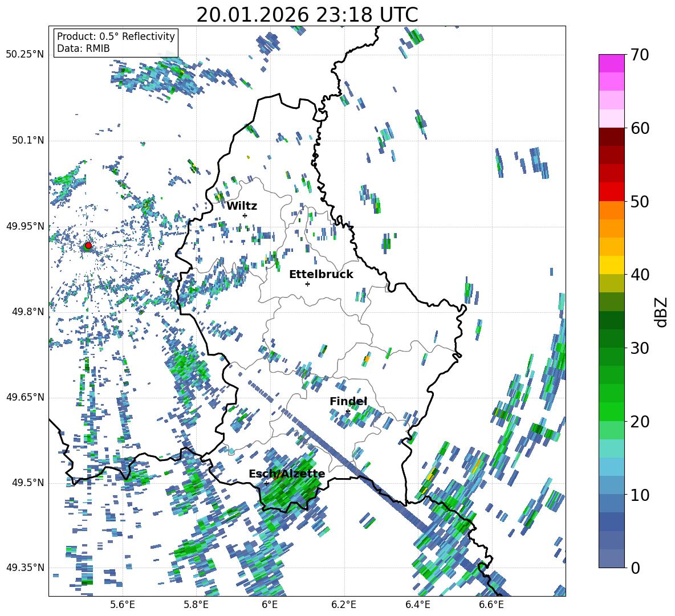
Task: Click the 6°E longitude label
Action: coord(270,605)
